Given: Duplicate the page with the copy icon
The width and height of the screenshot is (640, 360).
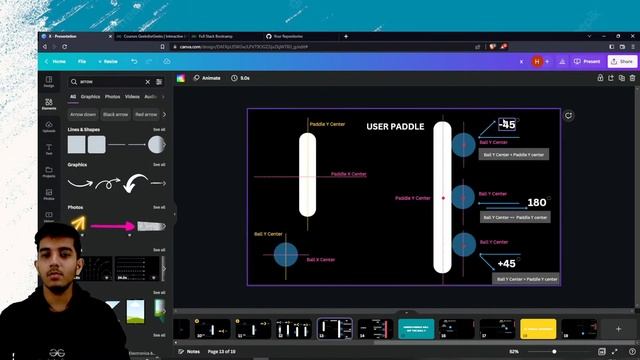Looking at the screenshot, I should pyautogui.click(x=622, y=78).
